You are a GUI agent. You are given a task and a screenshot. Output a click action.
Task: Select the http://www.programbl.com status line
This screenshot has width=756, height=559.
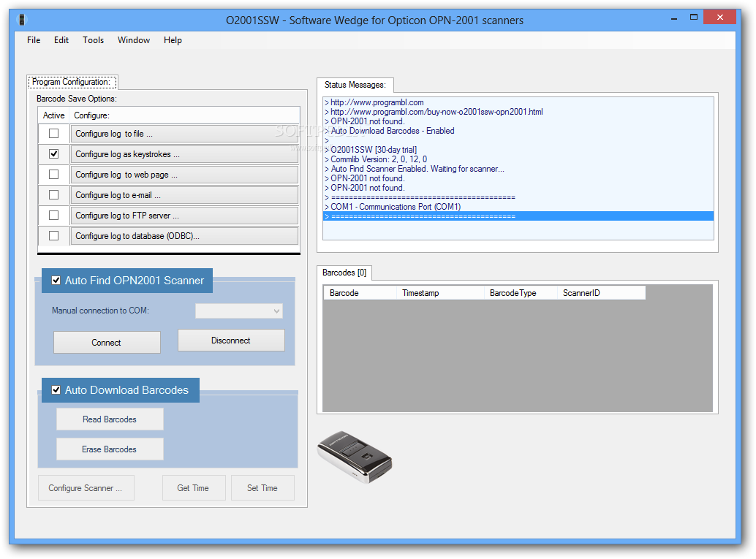518,102
